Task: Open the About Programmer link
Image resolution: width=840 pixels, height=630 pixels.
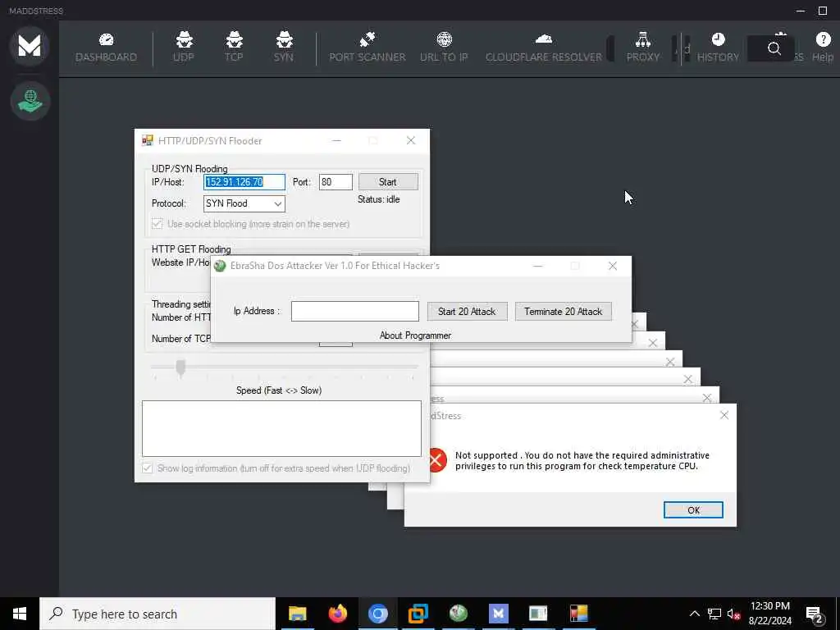Action: (x=415, y=336)
